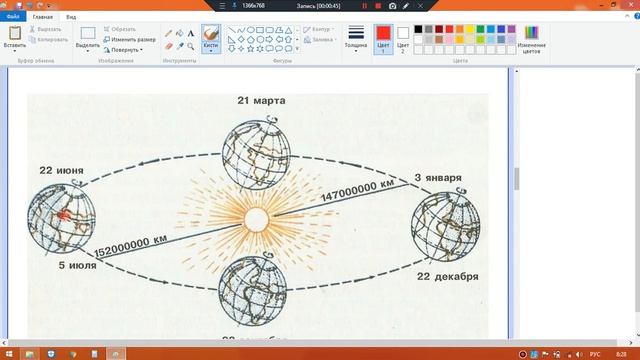Screen dimensions: 640x360
Task: Expand the Paste (Вставить) dropdown arrow
Action: (x=15, y=51)
